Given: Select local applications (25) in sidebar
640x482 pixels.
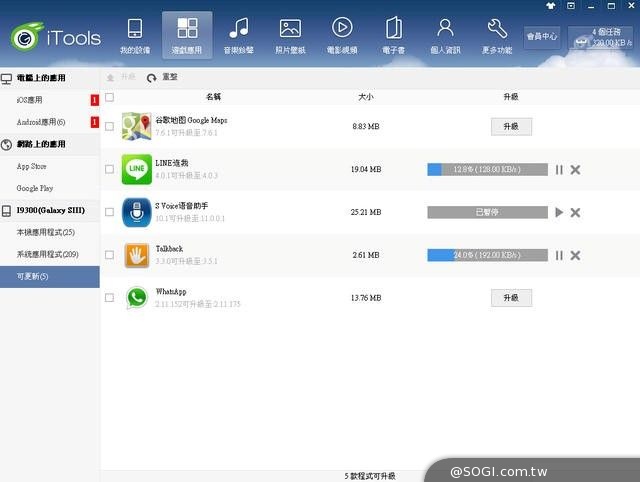Looking at the screenshot, I should pos(50,232).
